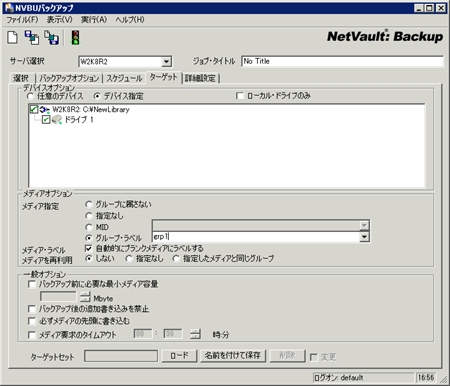Click the third toolbar icon with computer and disk

point(52,37)
